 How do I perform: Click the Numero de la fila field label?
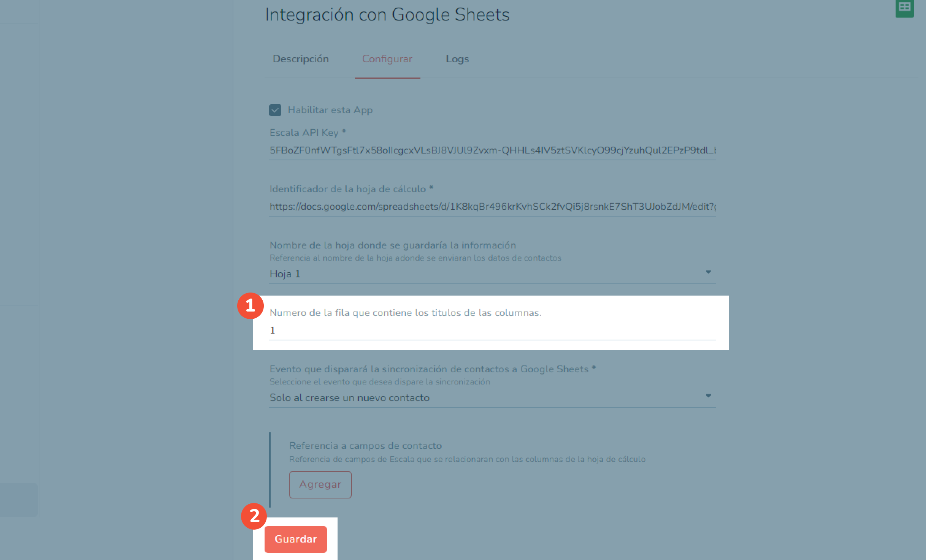[x=405, y=313]
